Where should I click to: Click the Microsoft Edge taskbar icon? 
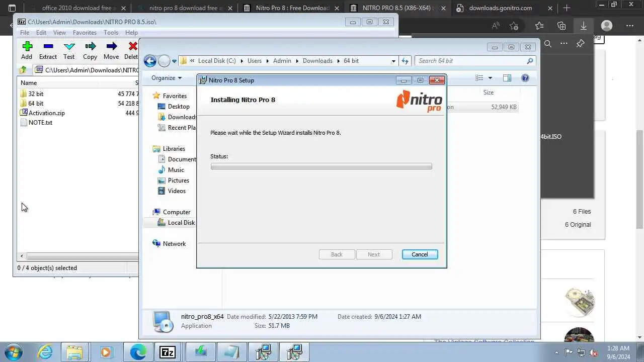pyautogui.click(x=138, y=352)
